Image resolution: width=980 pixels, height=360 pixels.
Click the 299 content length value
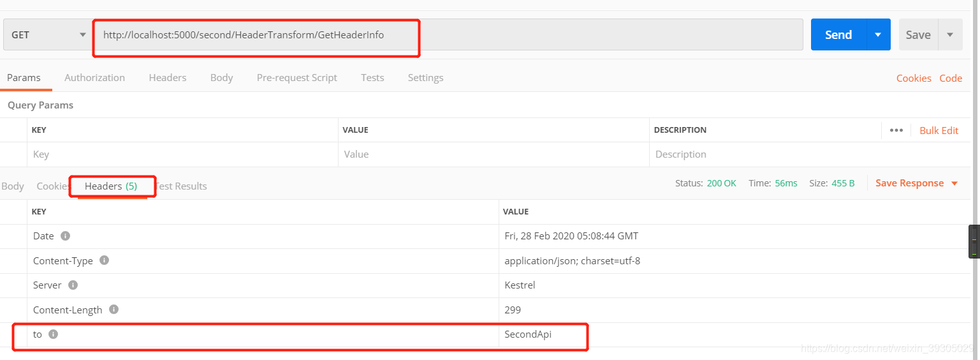point(512,310)
